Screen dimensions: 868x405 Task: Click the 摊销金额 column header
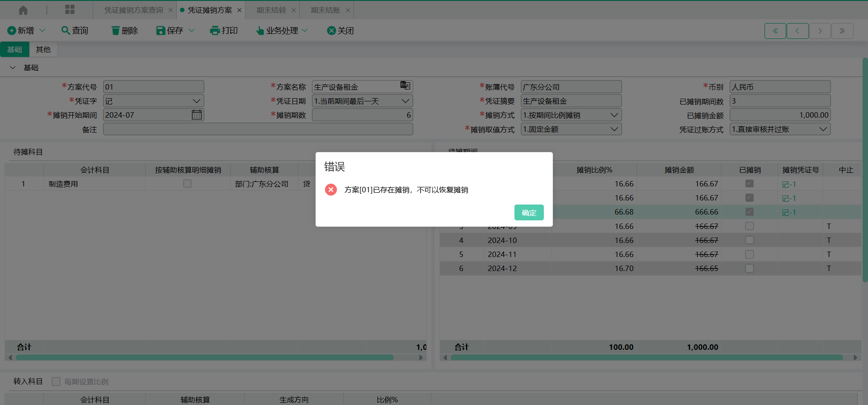coord(679,170)
